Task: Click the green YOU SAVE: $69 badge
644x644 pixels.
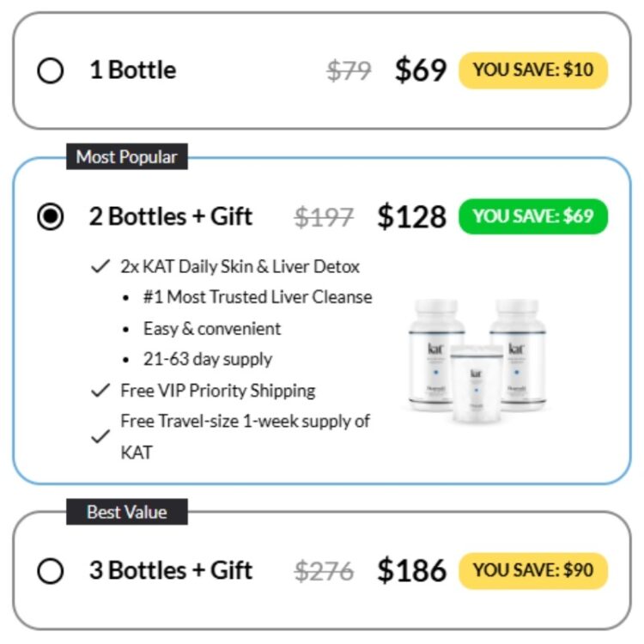Action: [533, 216]
